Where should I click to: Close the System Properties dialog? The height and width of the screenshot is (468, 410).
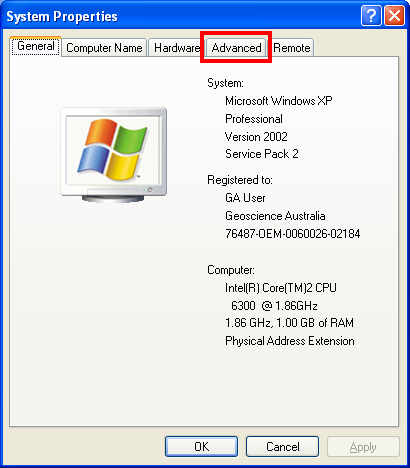click(394, 16)
